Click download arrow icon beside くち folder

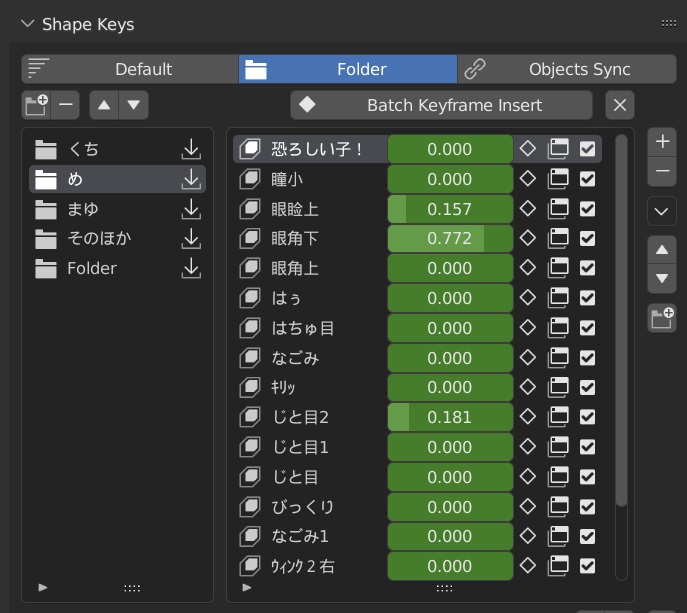(191, 149)
